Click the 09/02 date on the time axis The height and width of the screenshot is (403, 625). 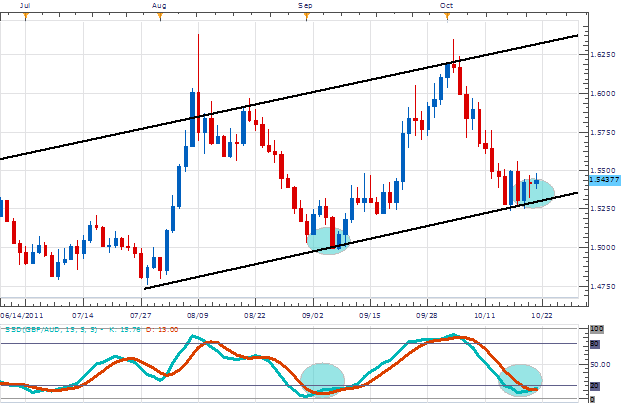[312, 315]
